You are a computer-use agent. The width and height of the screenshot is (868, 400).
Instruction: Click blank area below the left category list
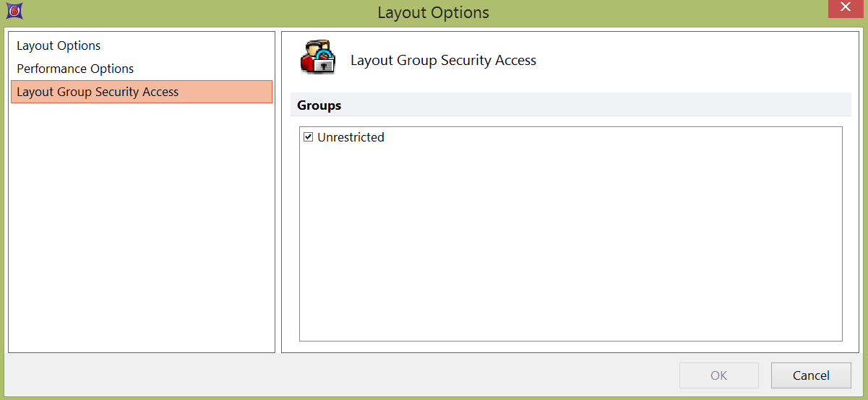[142, 231]
